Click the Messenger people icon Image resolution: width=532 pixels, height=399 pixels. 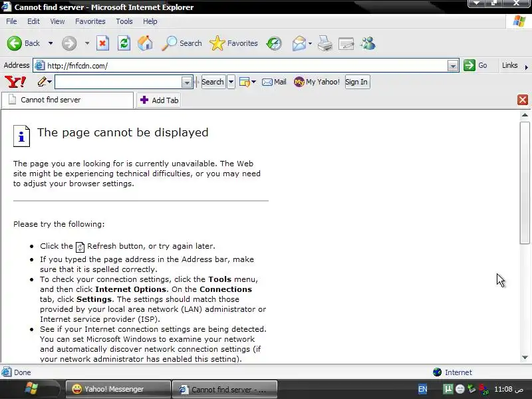click(x=368, y=43)
